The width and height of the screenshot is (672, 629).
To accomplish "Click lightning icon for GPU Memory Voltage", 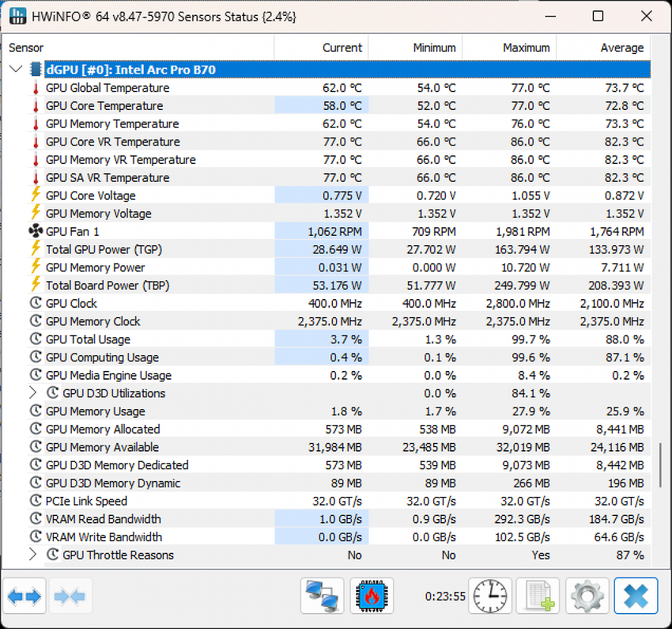I will point(36,213).
